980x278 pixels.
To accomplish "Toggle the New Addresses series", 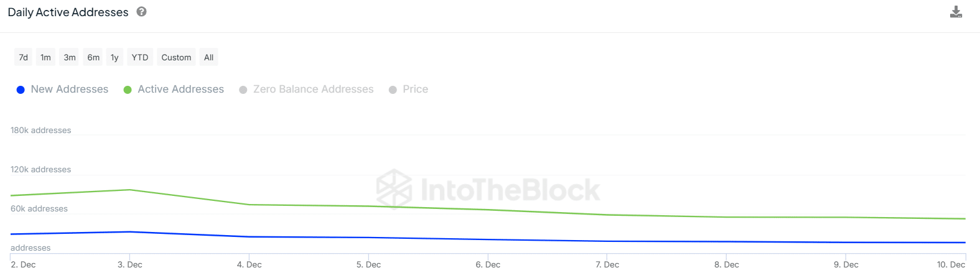I will 69,90.
